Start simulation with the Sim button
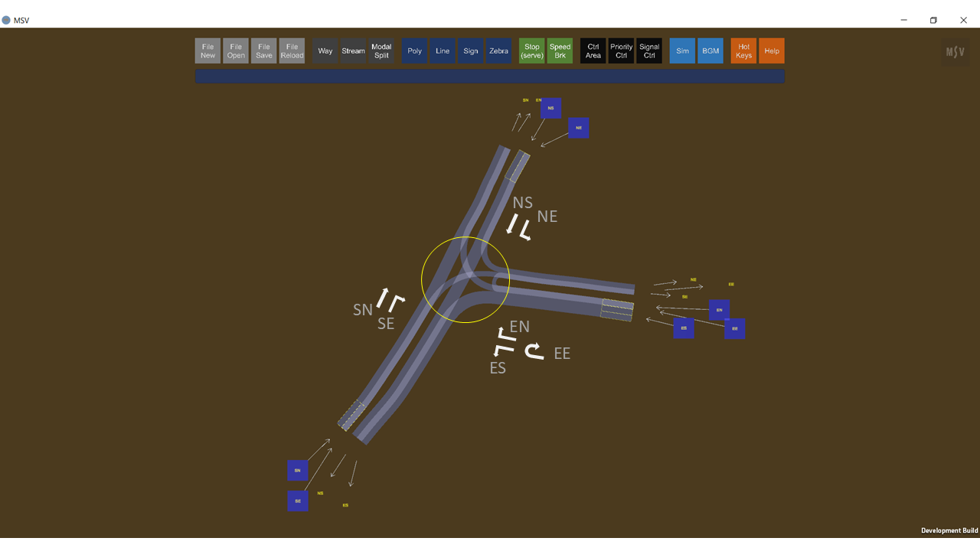Screen dimensions: 980x551 tap(682, 51)
